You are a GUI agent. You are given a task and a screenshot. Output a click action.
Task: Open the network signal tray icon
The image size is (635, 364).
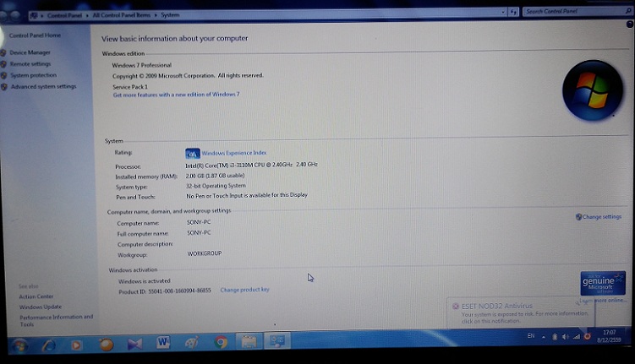(x=577, y=336)
